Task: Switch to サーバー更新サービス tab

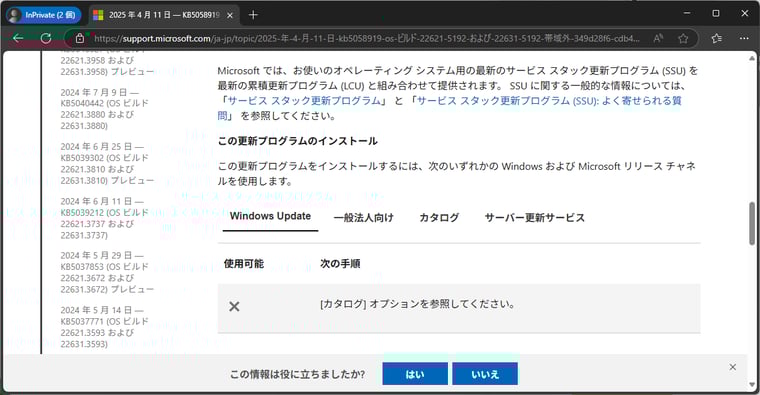Action: (x=535, y=218)
